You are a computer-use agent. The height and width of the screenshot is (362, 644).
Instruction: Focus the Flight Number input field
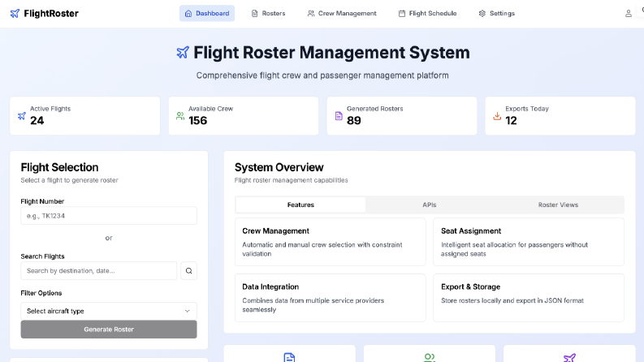click(x=109, y=216)
